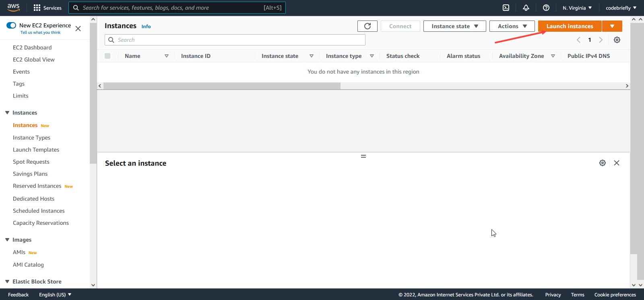This screenshot has width=644, height=300.
Task: Close the Select an instance panel
Action: [617, 163]
